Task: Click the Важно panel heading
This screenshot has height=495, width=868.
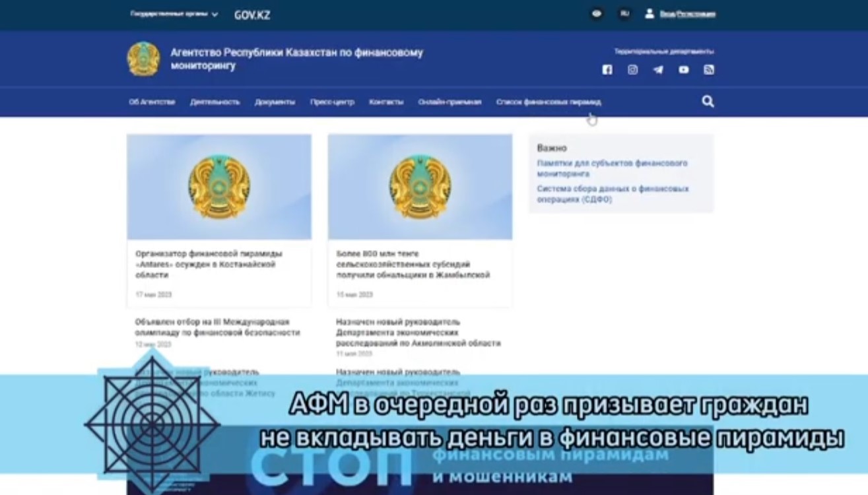Action: (552, 148)
